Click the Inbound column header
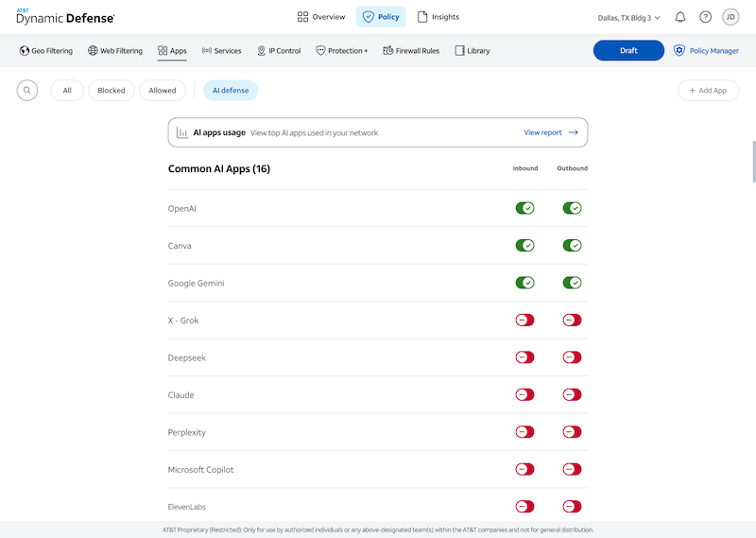756x538 pixels. point(525,168)
